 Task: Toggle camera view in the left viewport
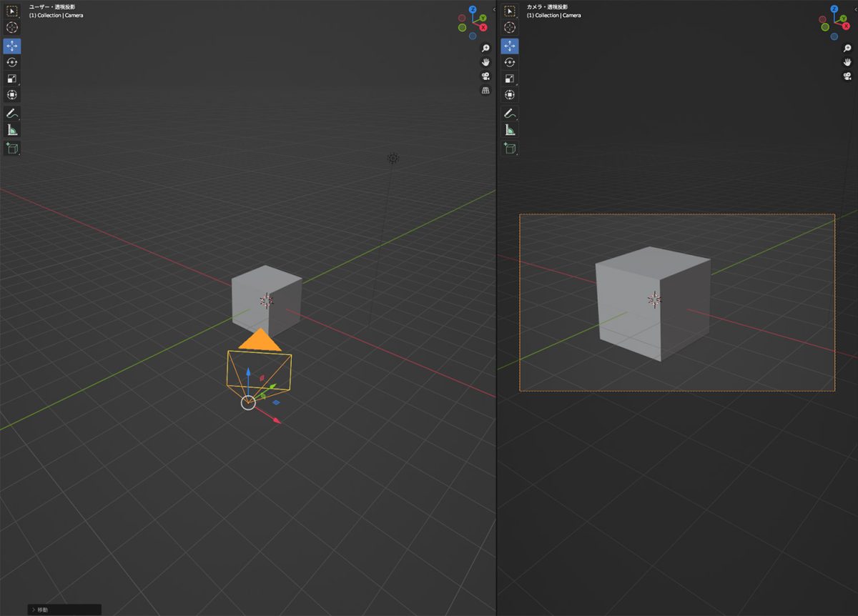click(485, 76)
